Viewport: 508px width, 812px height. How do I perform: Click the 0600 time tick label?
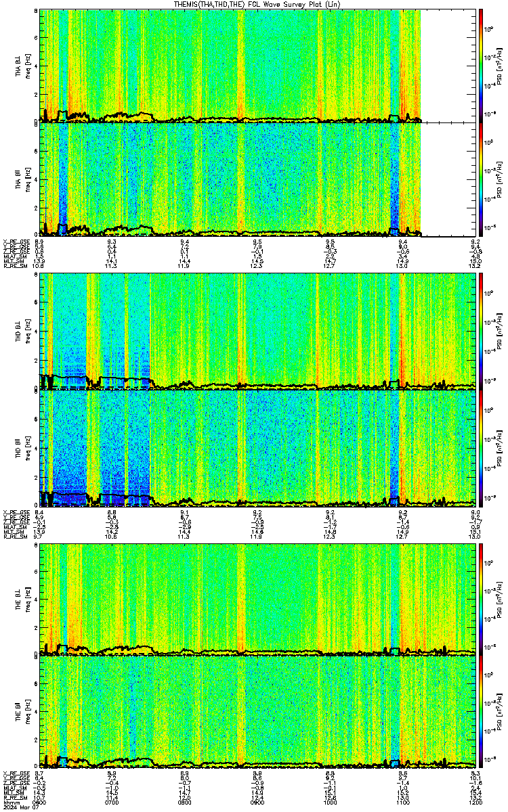click(39, 802)
